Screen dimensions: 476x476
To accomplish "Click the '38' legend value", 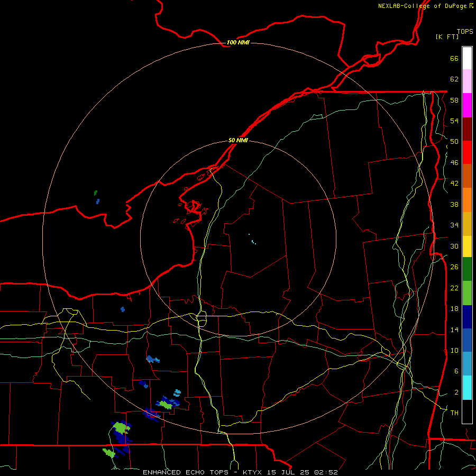I will 454,204.
